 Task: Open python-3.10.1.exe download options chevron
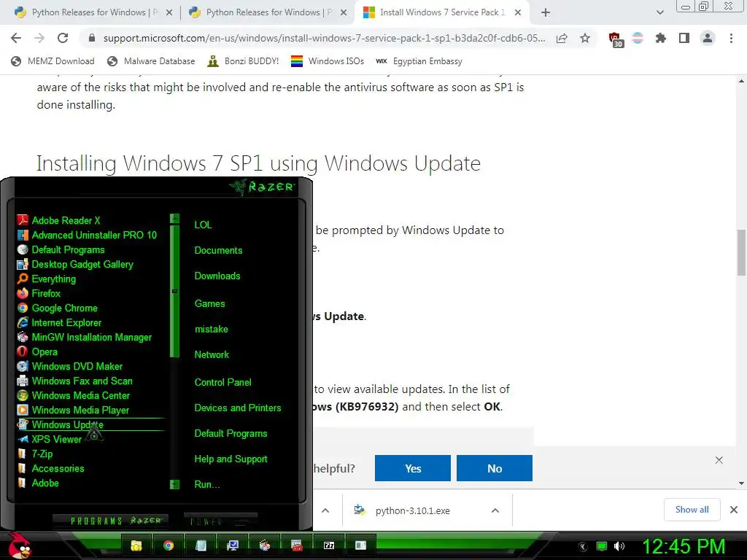495,510
